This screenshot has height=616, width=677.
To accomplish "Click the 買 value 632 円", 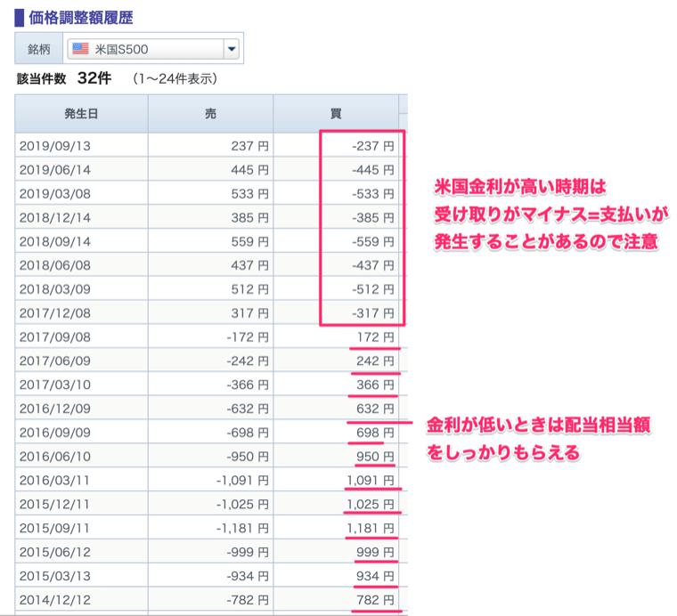I will tap(375, 409).
